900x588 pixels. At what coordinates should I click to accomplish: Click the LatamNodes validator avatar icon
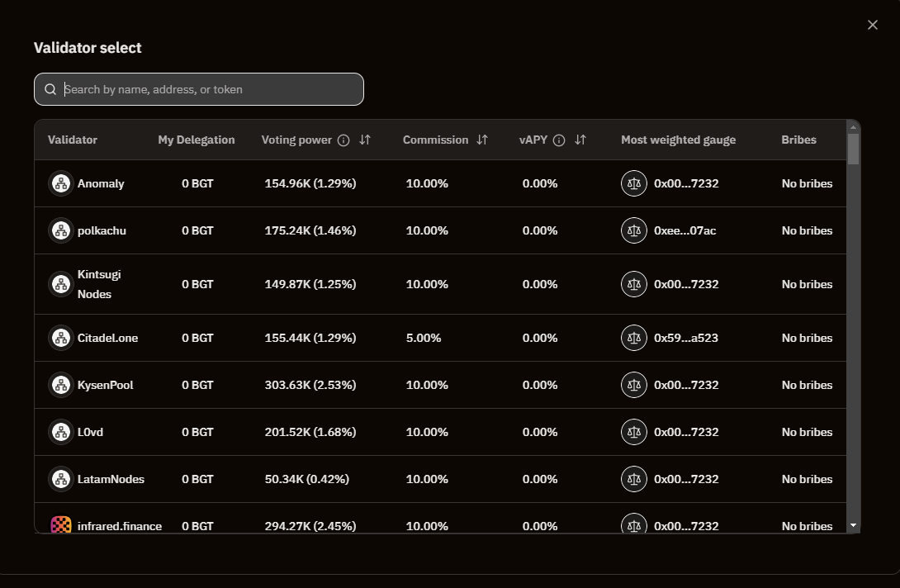coord(61,480)
